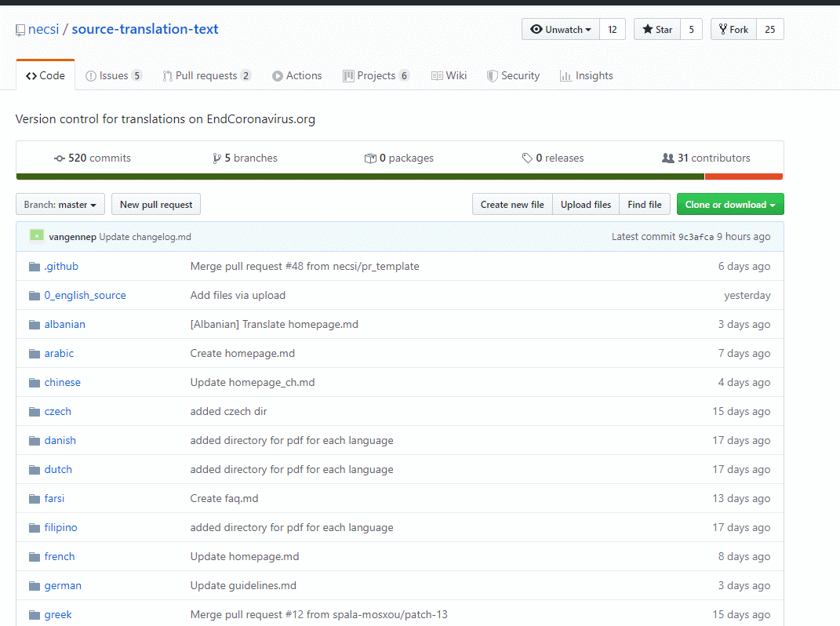Screen dimensions: 840x626
Task: Open the watchers count 12
Action: pos(613,30)
